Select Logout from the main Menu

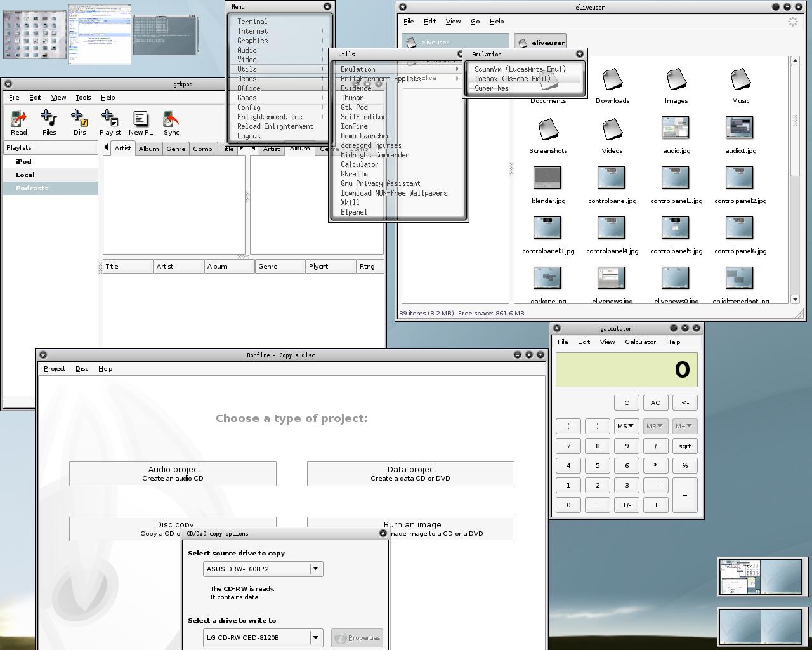coord(280,136)
